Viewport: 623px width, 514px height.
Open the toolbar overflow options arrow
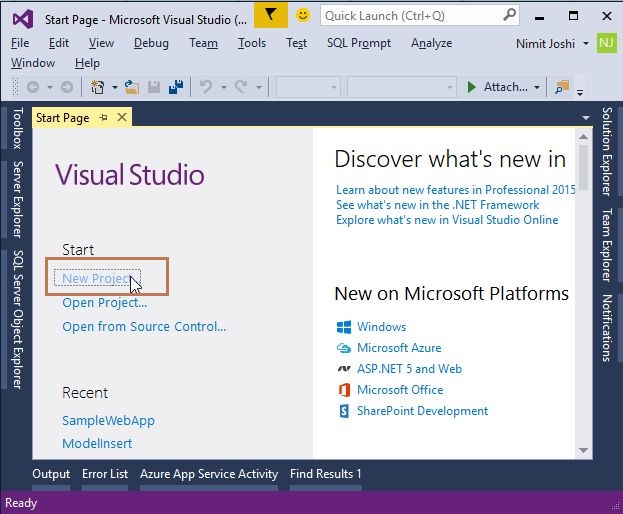[580, 92]
